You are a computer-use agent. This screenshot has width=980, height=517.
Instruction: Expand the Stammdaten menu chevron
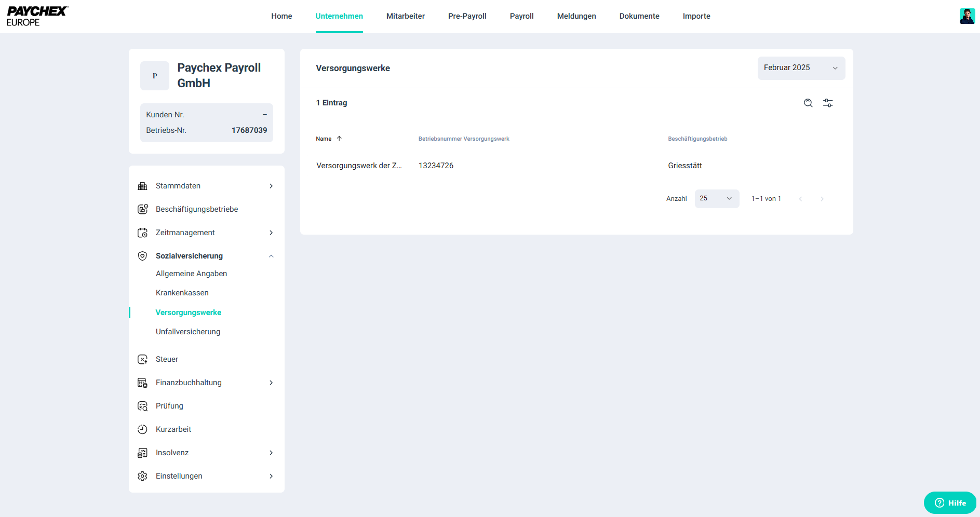click(271, 186)
